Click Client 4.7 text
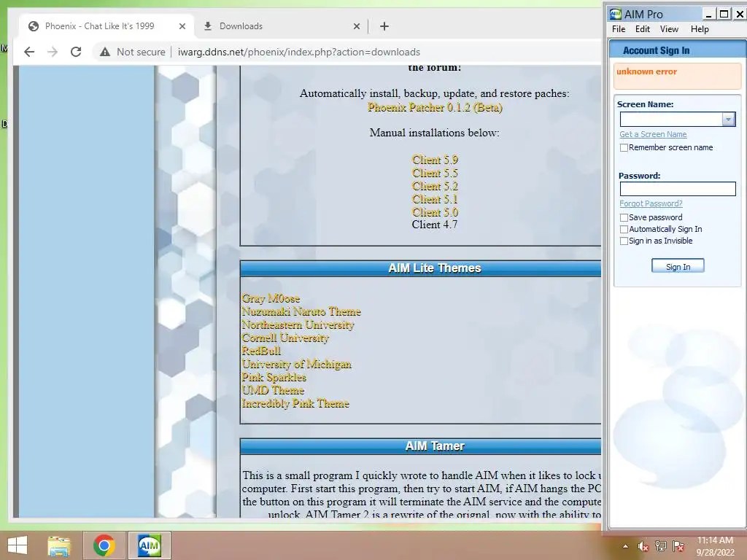This screenshot has height=560, width=747. click(435, 225)
